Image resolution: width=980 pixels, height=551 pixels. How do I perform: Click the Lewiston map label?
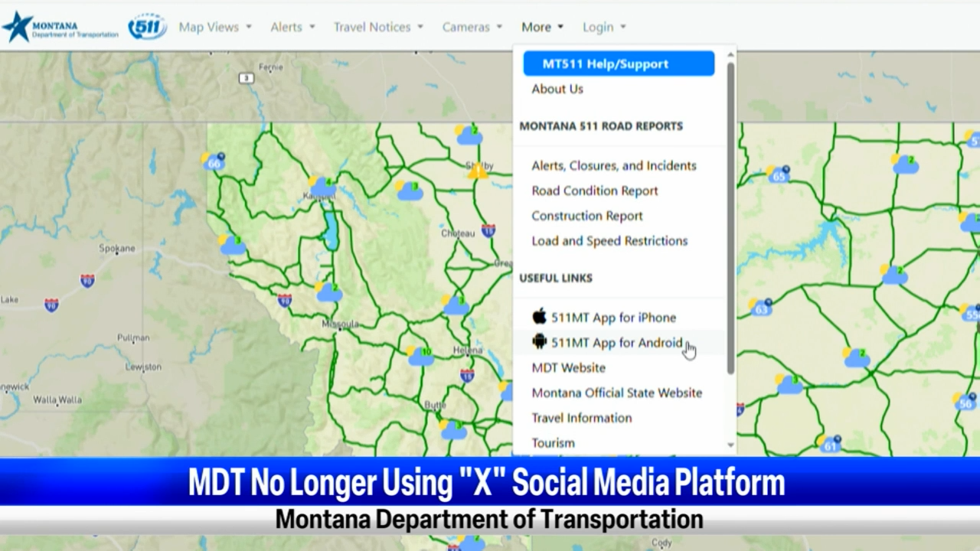pos(143,367)
